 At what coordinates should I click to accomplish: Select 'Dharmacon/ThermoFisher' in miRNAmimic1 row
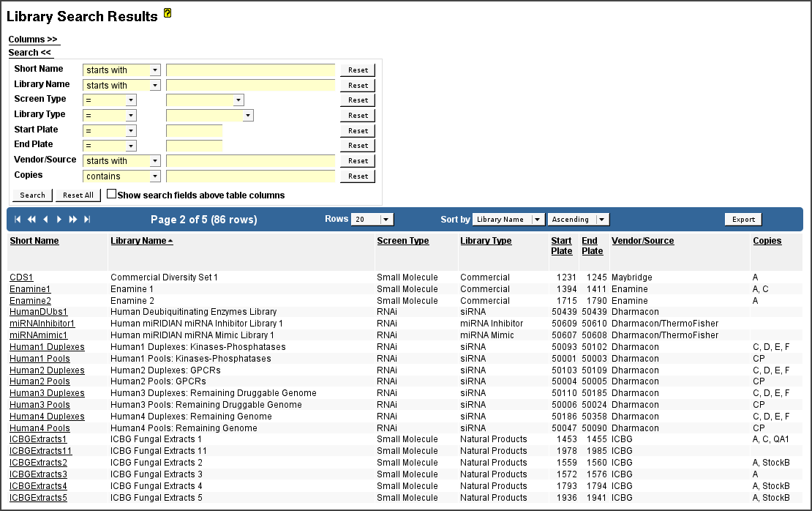[665, 335]
